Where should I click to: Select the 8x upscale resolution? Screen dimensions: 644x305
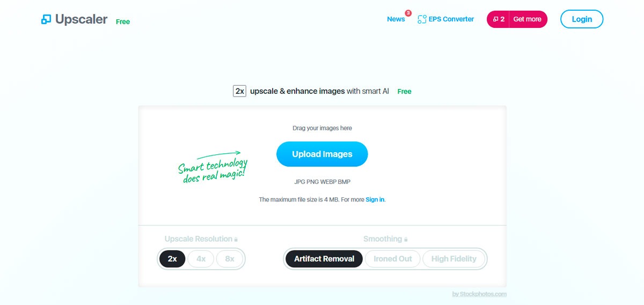pos(230,259)
